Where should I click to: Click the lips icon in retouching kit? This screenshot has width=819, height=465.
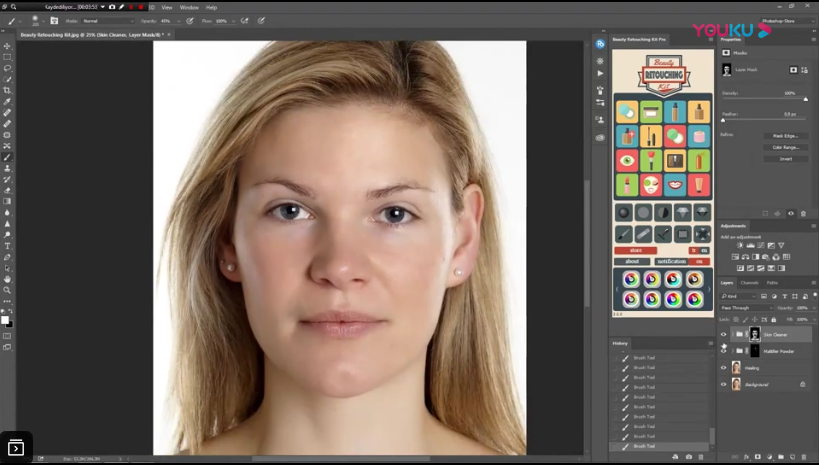(675, 185)
